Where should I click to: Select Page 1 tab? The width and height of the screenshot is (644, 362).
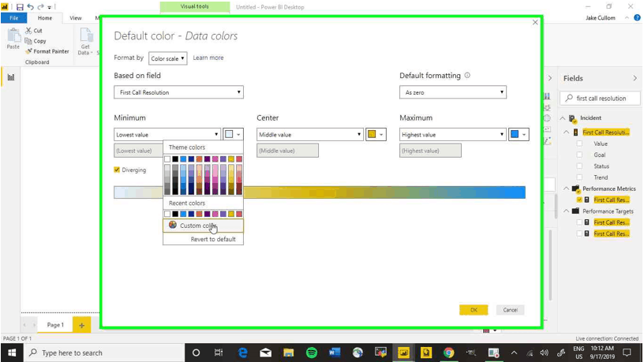click(55, 325)
